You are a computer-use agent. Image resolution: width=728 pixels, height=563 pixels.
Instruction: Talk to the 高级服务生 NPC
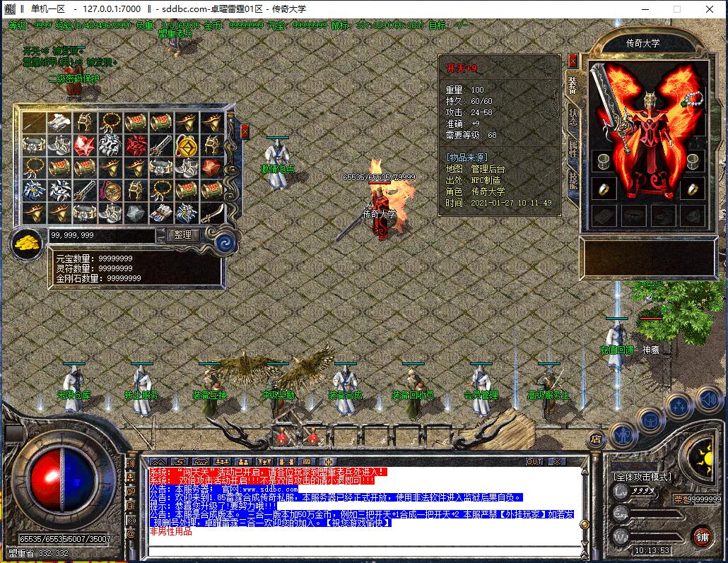(548, 391)
